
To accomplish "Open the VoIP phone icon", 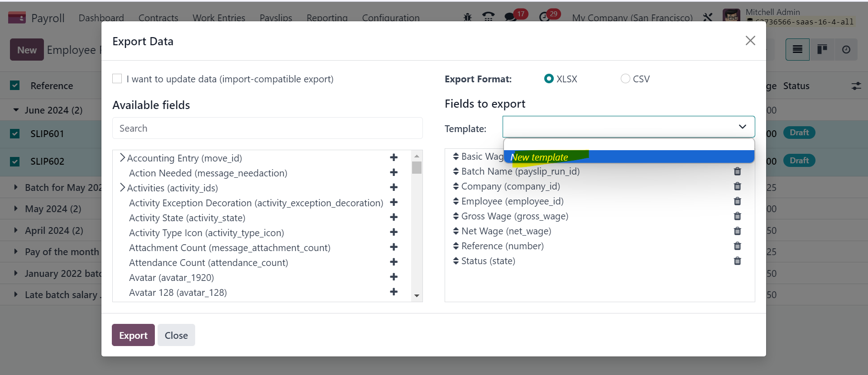I will tap(489, 17).
